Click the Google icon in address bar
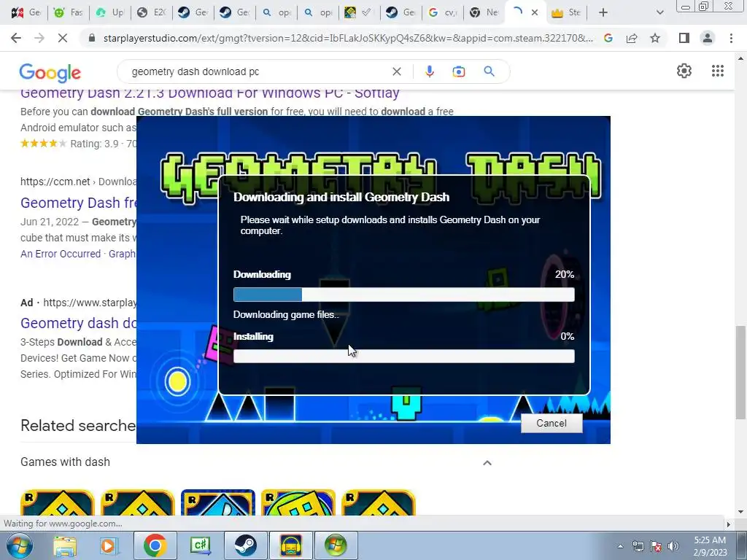Image resolution: width=747 pixels, height=560 pixels. point(608,38)
